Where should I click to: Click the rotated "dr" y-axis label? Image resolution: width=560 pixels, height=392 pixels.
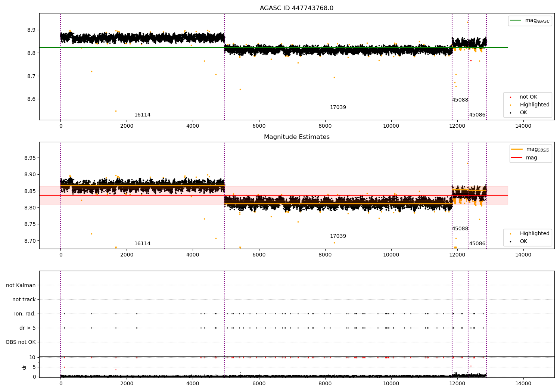[x=24, y=367]
